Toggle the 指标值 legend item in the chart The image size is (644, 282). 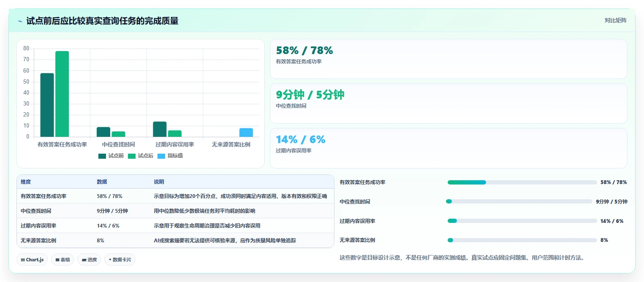tap(170, 156)
